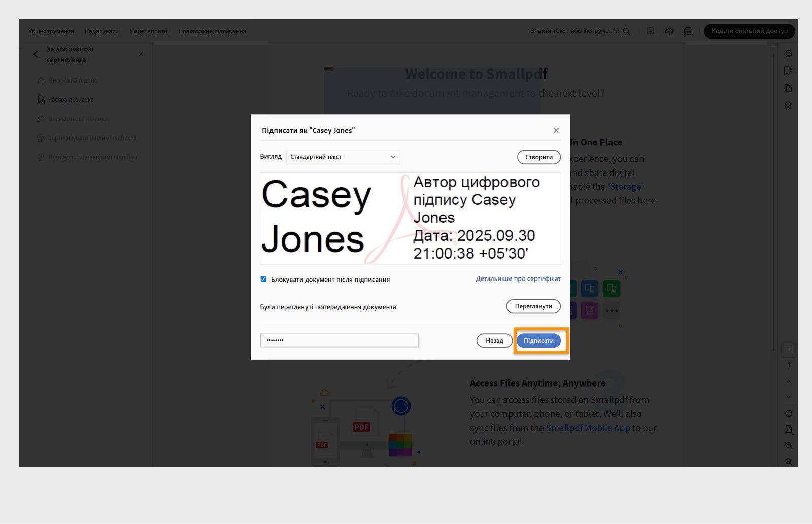Click the cloud upload icon
The width and height of the screenshot is (812, 524).
(669, 31)
